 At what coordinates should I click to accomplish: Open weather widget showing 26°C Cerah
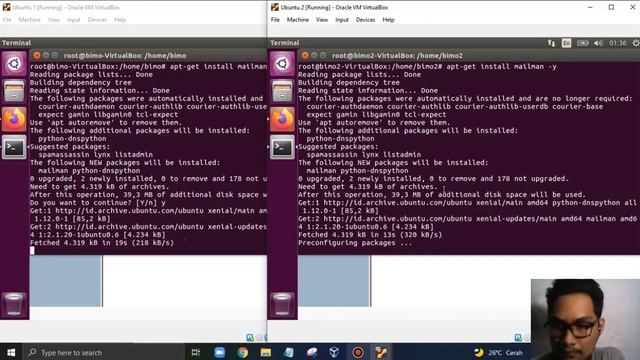[499, 352]
